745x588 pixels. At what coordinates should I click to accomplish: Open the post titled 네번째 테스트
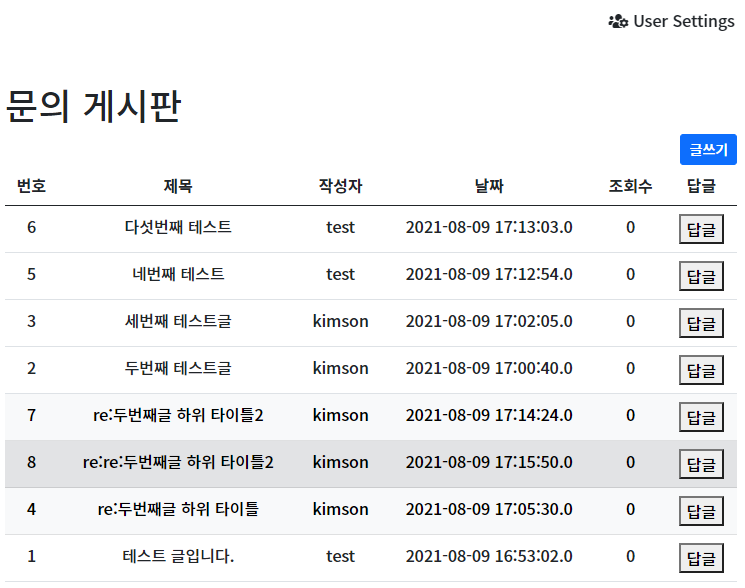coord(178,274)
